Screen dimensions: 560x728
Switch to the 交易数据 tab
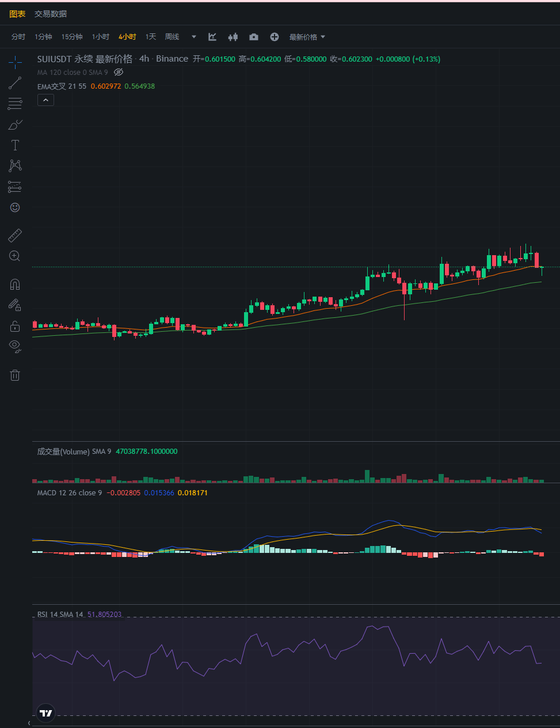pos(49,13)
